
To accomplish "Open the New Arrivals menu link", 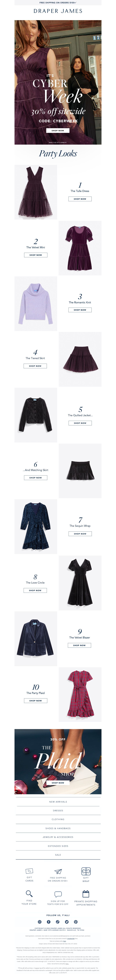I will coord(58,802).
